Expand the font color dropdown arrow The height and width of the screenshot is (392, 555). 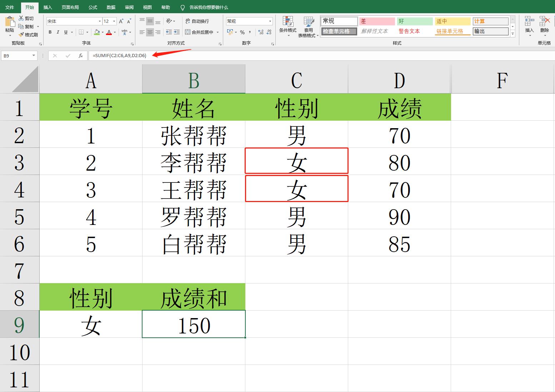tap(115, 32)
